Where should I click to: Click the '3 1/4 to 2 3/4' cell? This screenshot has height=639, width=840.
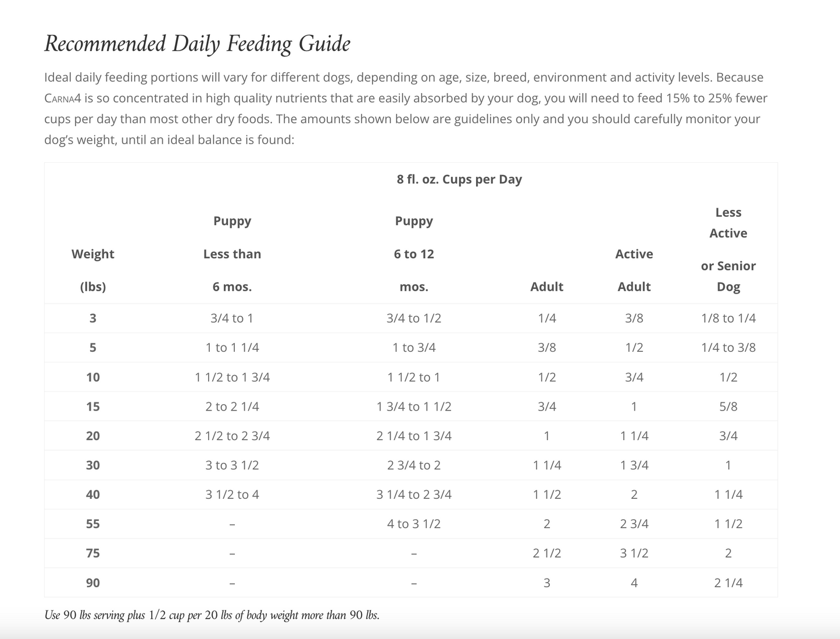pos(414,494)
